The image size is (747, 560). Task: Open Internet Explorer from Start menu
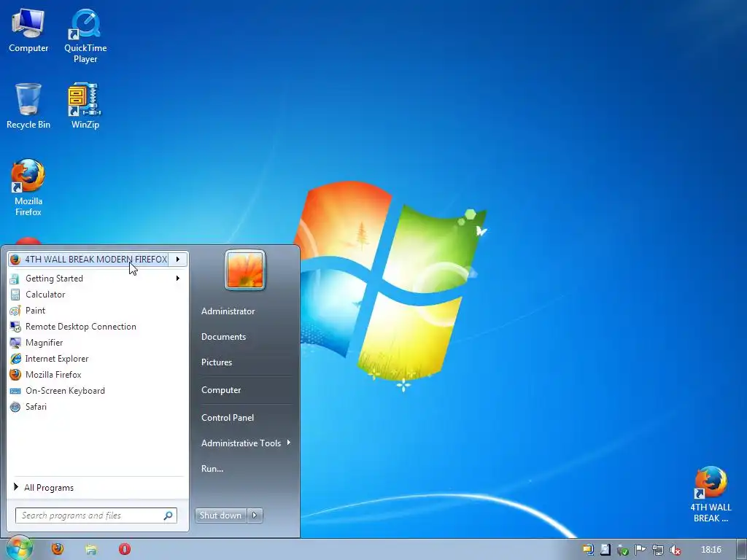pyautogui.click(x=96, y=359)
